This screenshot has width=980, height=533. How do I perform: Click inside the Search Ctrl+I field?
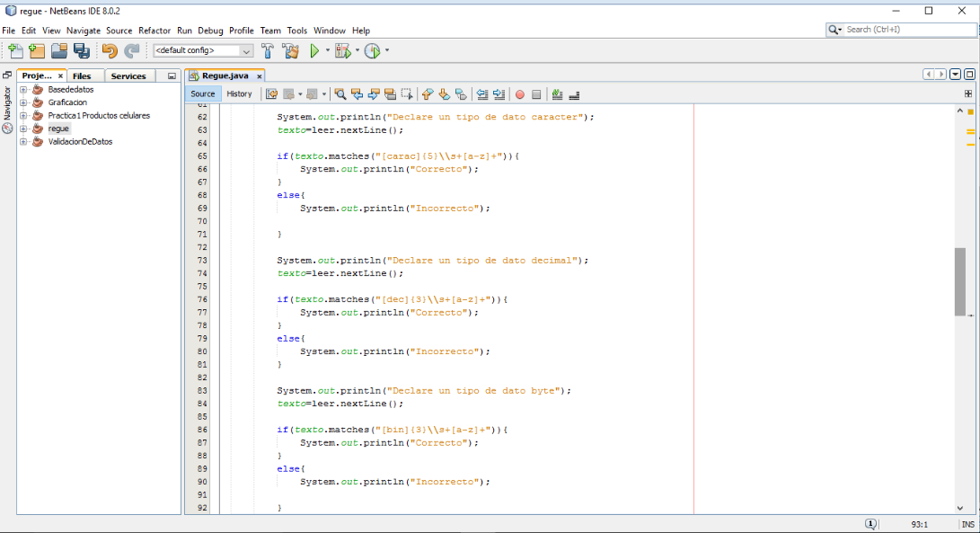coord(898,29)
